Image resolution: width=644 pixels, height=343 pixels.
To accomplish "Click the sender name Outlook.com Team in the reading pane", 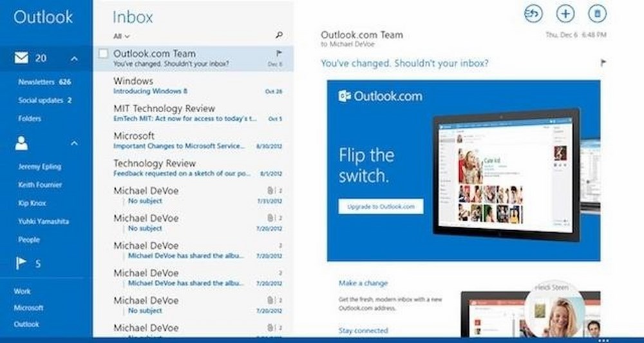I will (x=362, y=35).
